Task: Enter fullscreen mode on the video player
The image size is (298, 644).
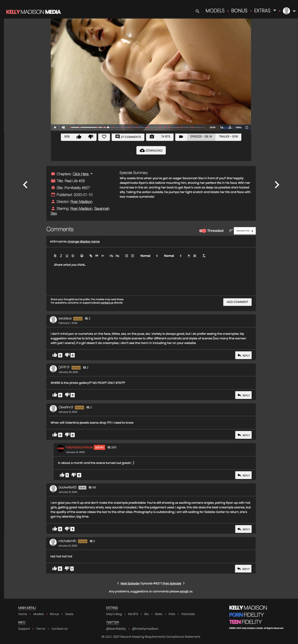Action: [247, 127]
